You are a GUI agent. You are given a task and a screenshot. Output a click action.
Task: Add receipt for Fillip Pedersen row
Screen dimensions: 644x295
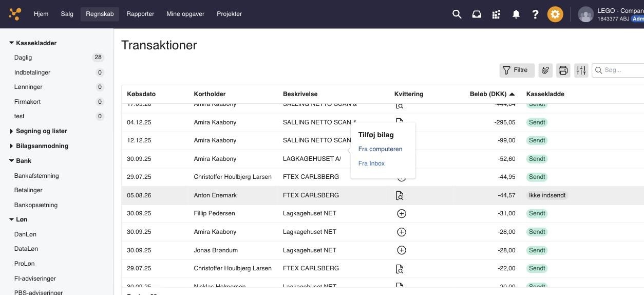coord(402,213)
